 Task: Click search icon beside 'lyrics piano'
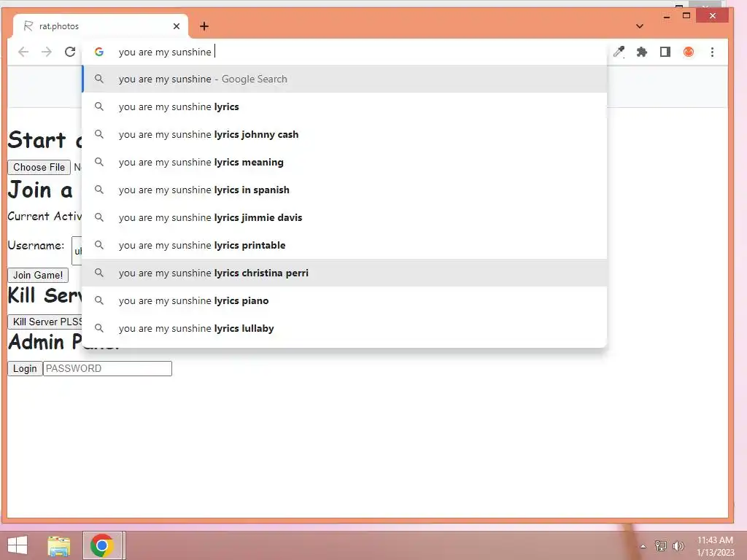click(x=99, y=300)
